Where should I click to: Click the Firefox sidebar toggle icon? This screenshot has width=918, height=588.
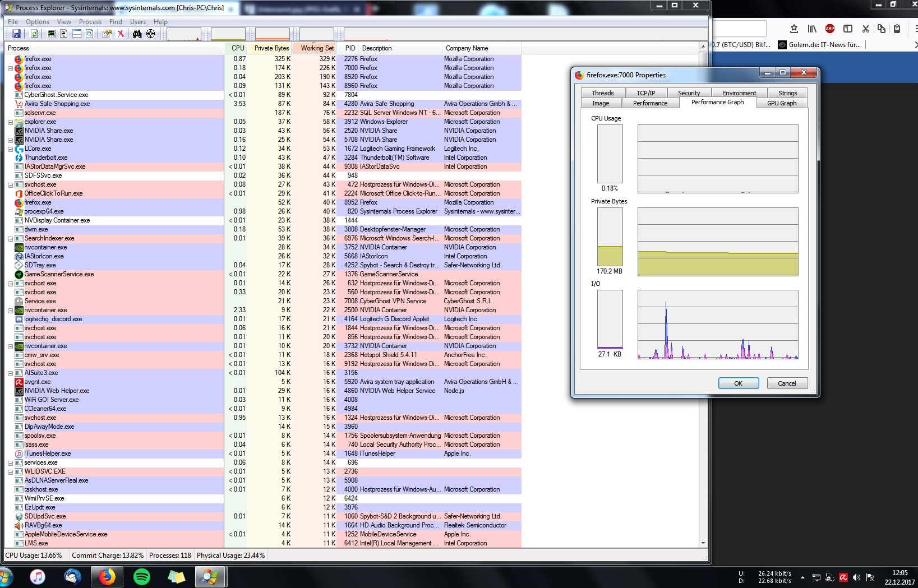848,29
